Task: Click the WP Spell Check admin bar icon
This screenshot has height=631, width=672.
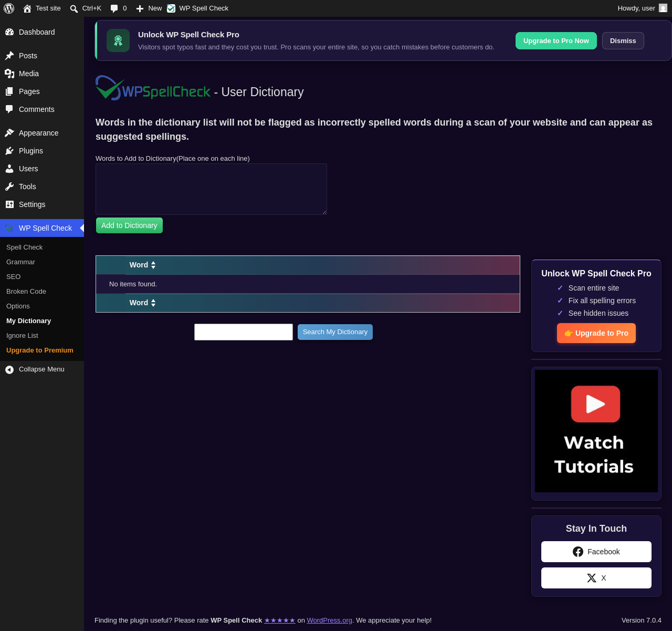Action: (171, 8)
